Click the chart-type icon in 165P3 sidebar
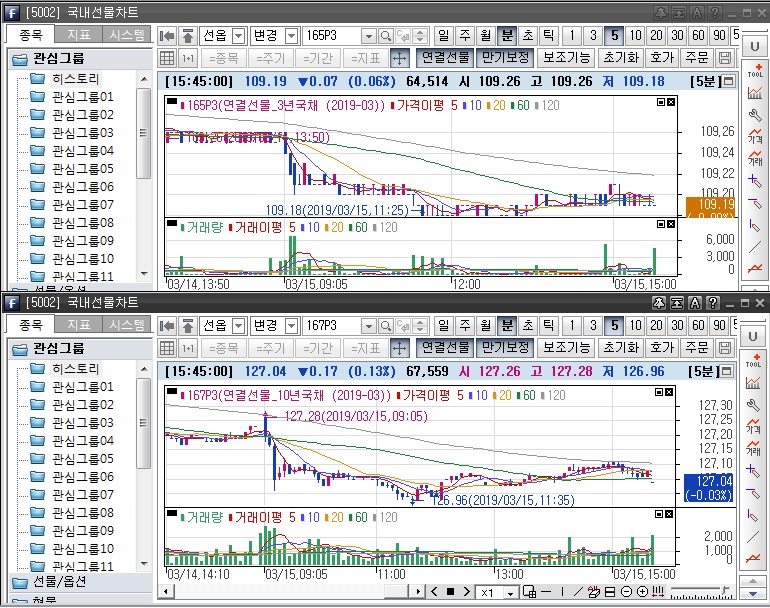 pos(755,93)
